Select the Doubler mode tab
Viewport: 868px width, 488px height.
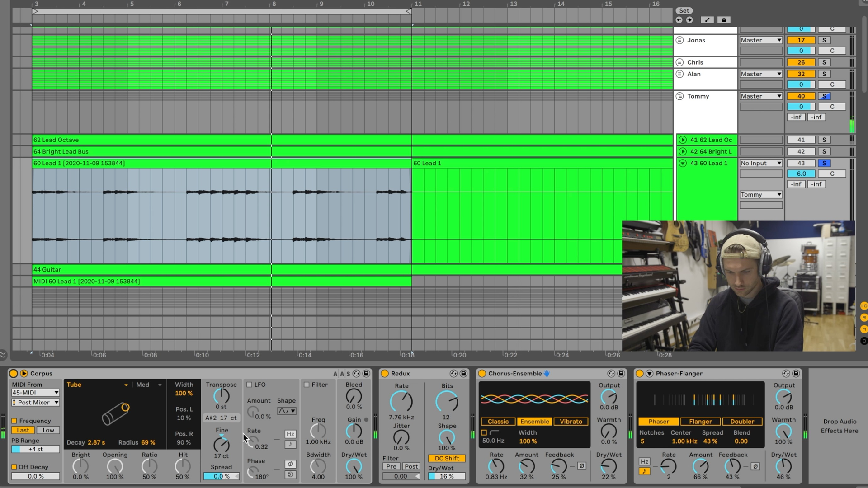[x=742, y=422]
